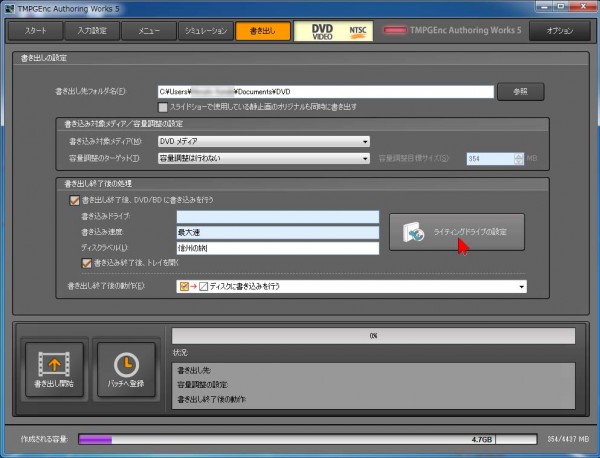Viewport: 600px width, 458px height.
Task: Click the 書き出し開始 film icon button
Action: [x=53, y=370]
